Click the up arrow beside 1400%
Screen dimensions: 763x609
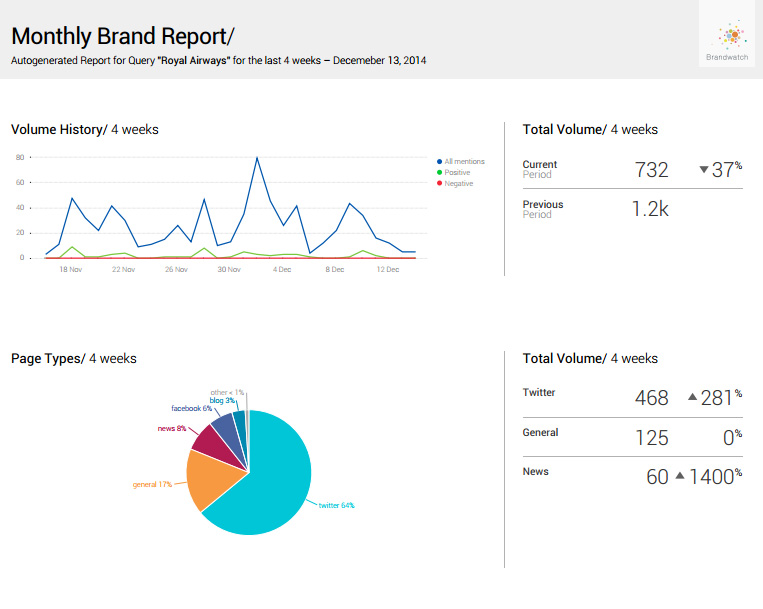680,476
